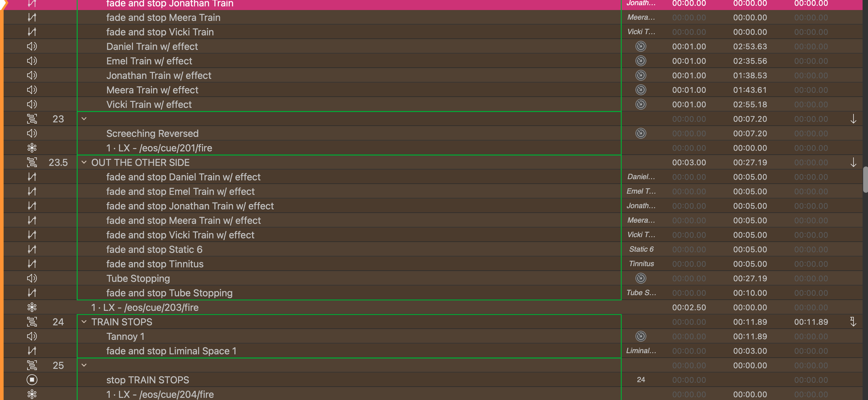868x400 pixels.
Task: Click the fade cue icon for Meera Train
Action: pyautogui.click(x=32, y=17)
